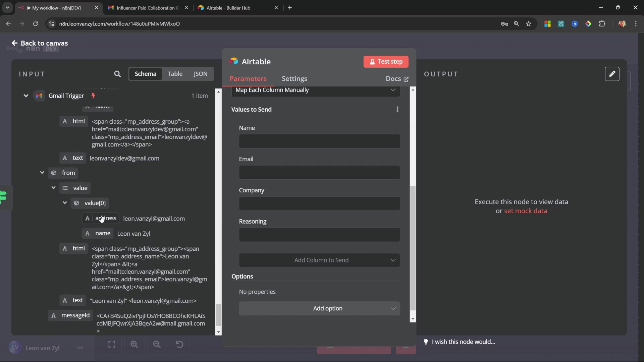Viewport: 644px width, 362px height.
Task: Click the Gmail Trigger node icon
Action: (39, 96)
